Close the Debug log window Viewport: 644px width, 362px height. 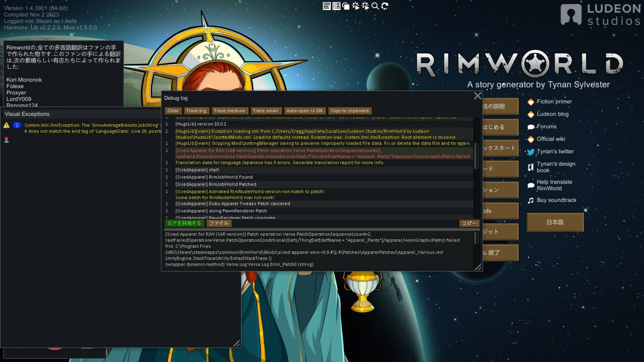pos(478,96)
